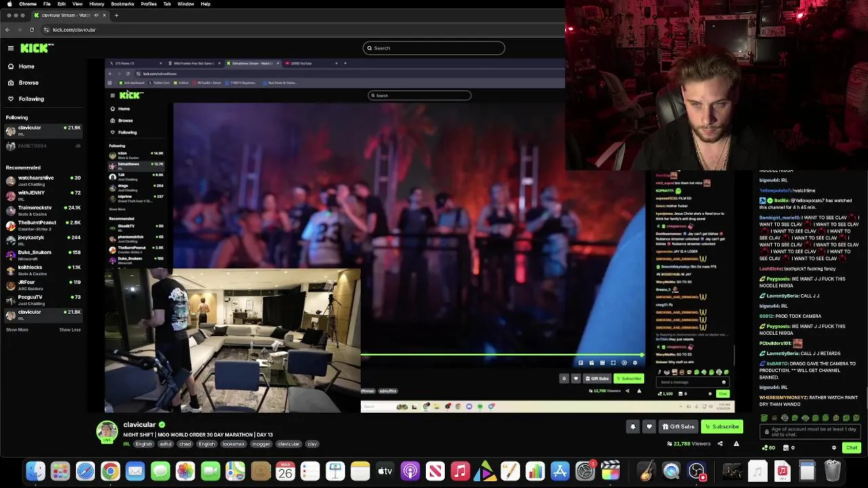This screenshot has height=488, width=868.
Task: Open Finder from the Dock
Action: pyautogui.click(x=35, y=470)
